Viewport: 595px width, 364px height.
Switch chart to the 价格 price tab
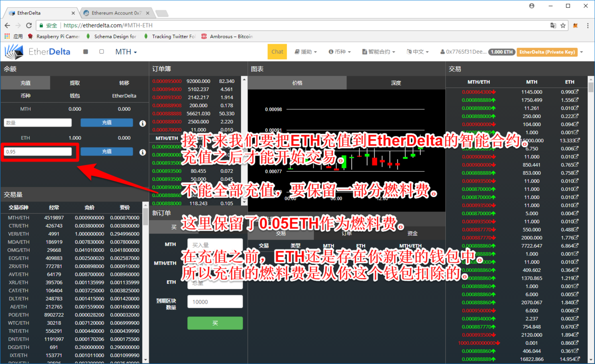point(297,83)
